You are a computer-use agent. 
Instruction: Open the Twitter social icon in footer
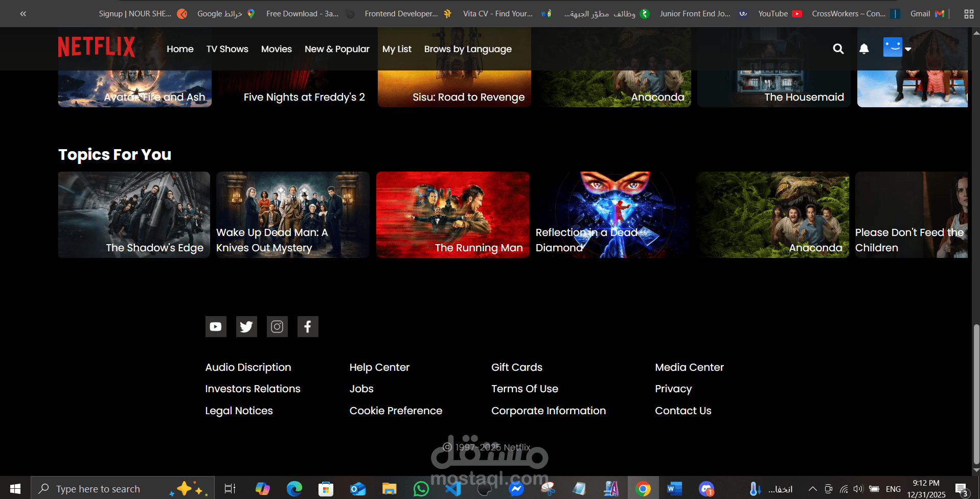pyautogui.click(x=246, y=326)
